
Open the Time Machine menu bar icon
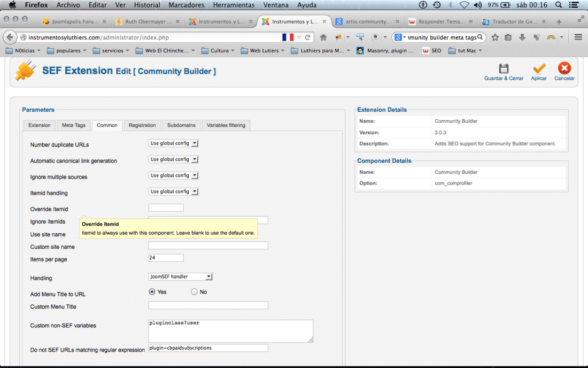tap(437, 5)
